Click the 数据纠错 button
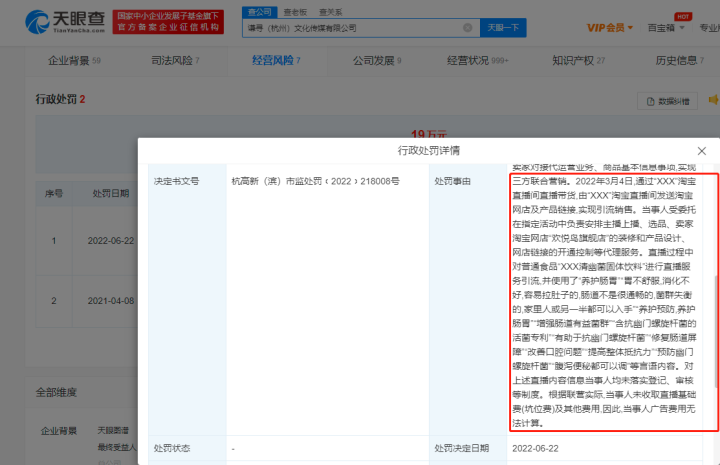Screen dimensions: 720x465 click(667, 101)
